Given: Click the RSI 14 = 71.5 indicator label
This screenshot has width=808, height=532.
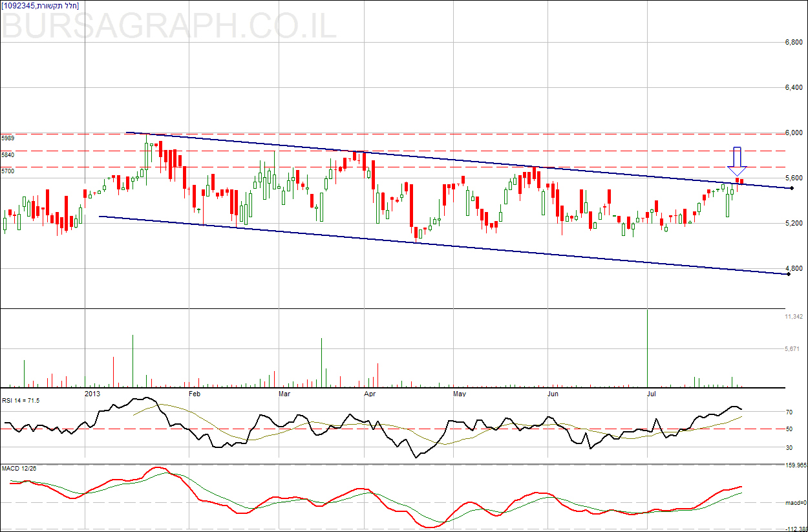Looking at the screenshot, I should [x=21, y=401].
